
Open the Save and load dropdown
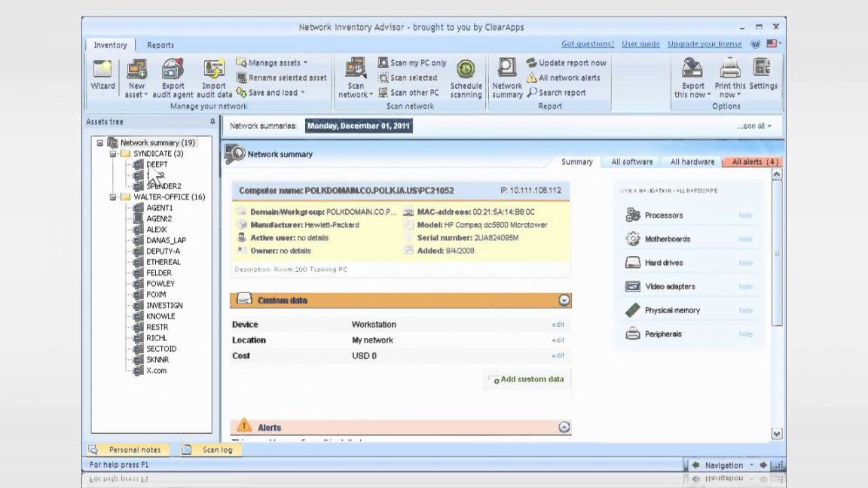(x=270, y=93)
